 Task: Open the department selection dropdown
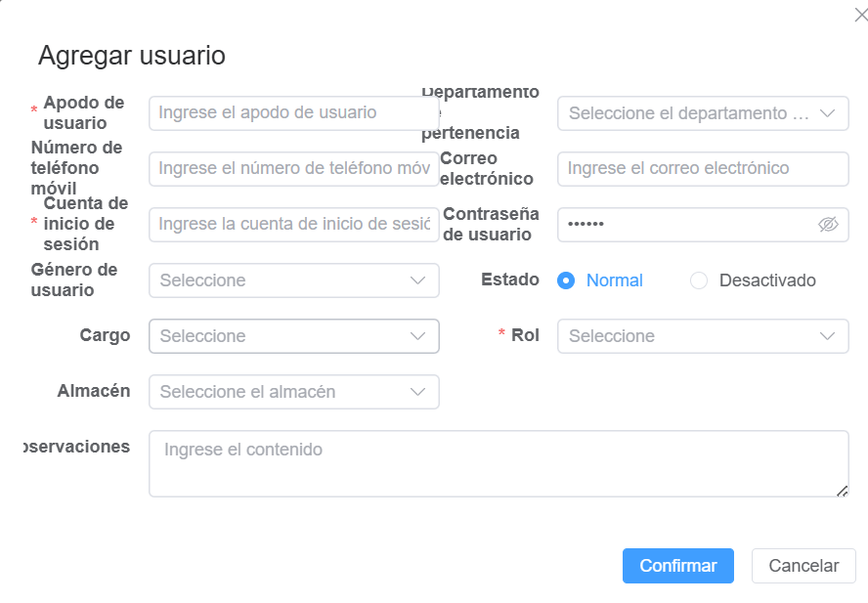click(702, 113)
